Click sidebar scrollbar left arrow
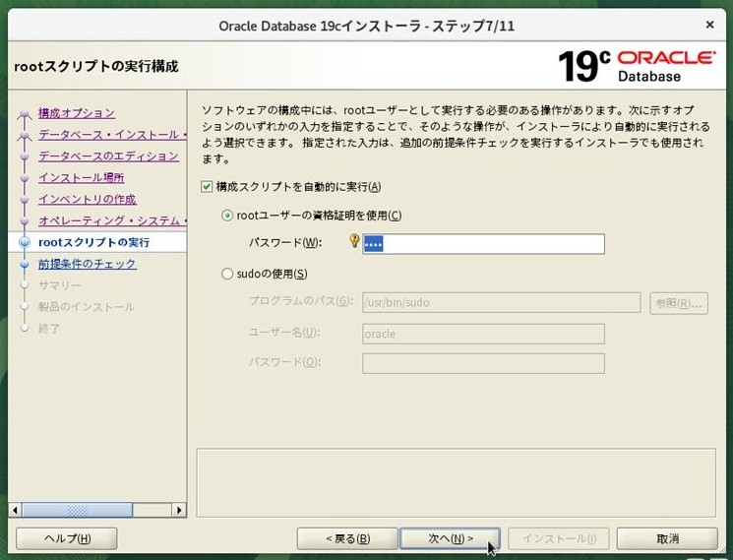The height and width of the screenshot is (560, 733). click(x=15, y=510)
